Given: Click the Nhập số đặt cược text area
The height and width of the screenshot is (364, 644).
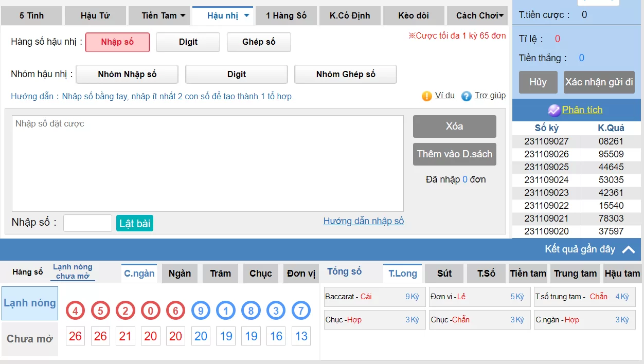Looking at the screenshot, I should 207,163.
